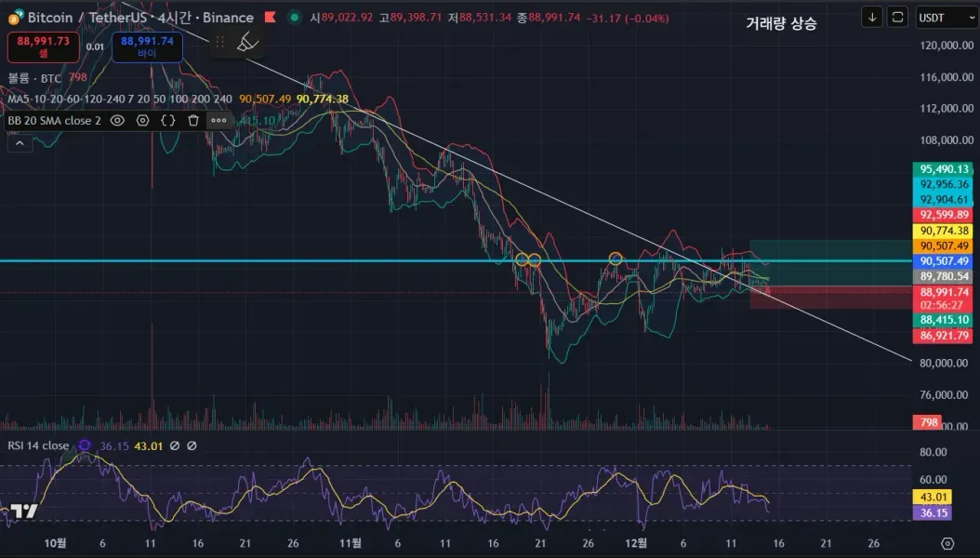Click the down-arrow button near USDT
This screenshot has height=558, width=980.
click(x=872, y=17)
